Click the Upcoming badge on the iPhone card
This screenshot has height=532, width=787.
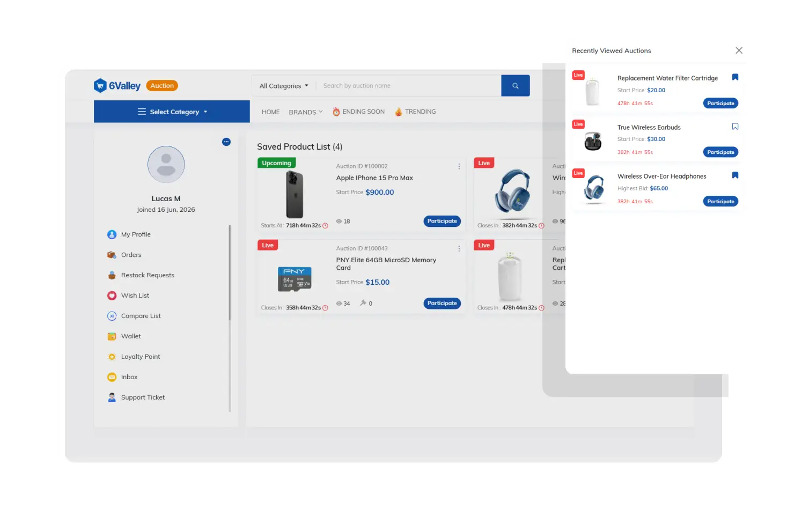point(277,163)
